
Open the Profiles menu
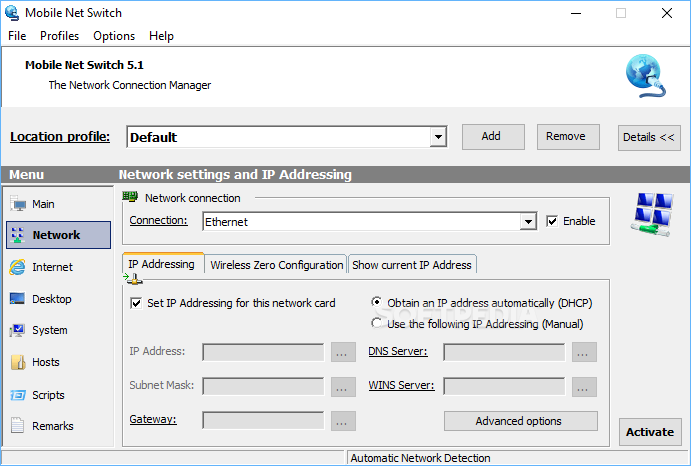point(59,36)
